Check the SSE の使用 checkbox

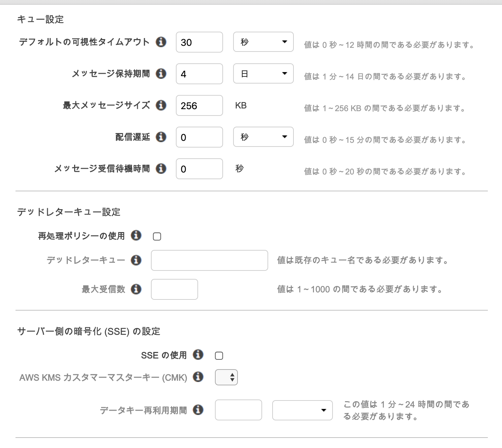219,355
